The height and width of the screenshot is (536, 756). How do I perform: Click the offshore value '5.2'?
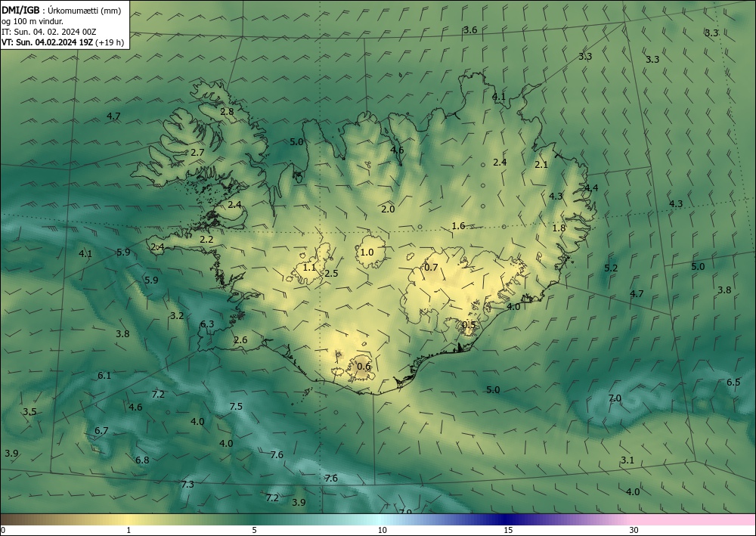click(611, 268)
